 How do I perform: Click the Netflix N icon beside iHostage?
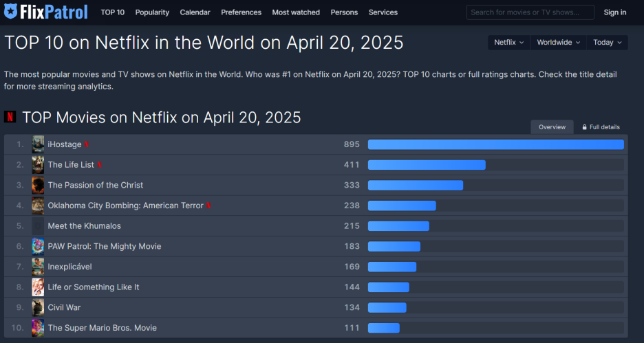(87, 144)
